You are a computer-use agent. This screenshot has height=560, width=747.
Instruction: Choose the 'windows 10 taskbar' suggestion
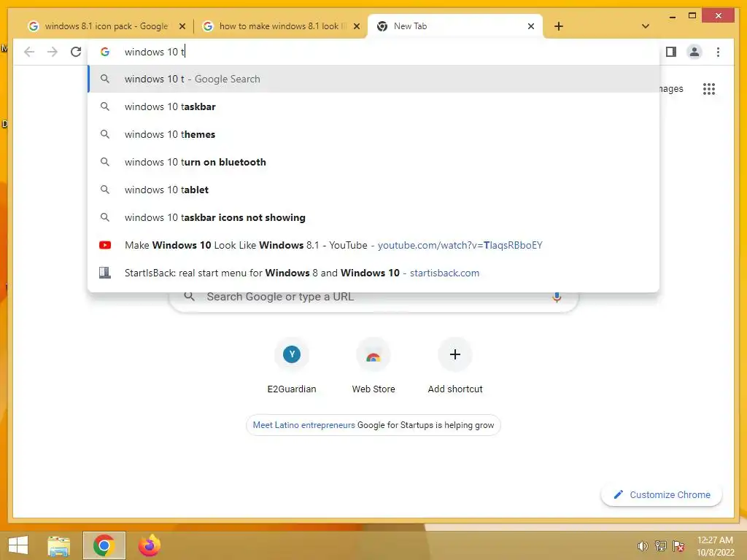coord(374,106)
